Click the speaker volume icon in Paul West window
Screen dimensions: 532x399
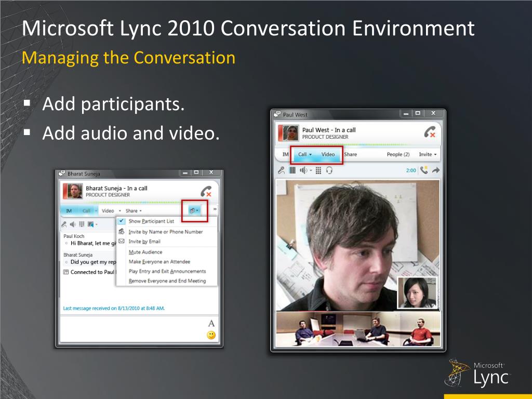click(x=303, y=170)
